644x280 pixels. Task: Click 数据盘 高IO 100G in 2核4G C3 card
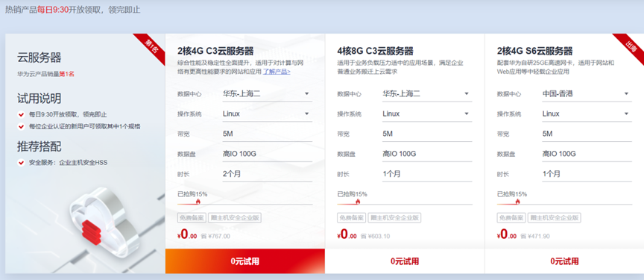268,154
